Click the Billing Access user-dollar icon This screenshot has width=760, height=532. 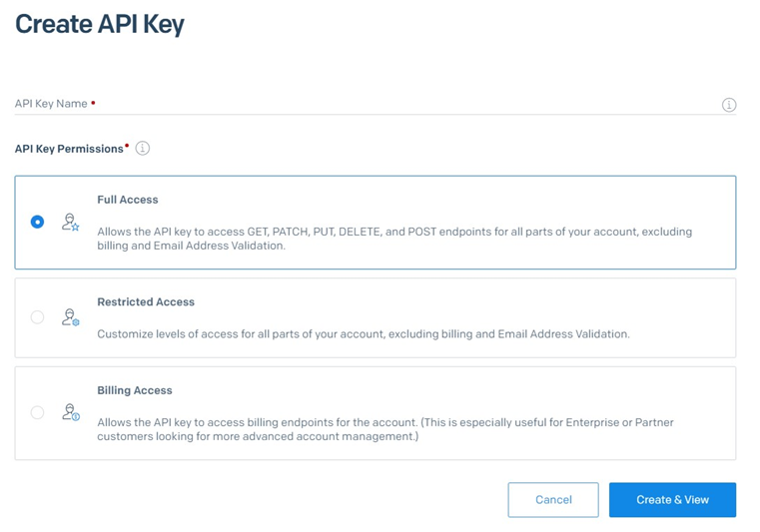pos(70,411)
